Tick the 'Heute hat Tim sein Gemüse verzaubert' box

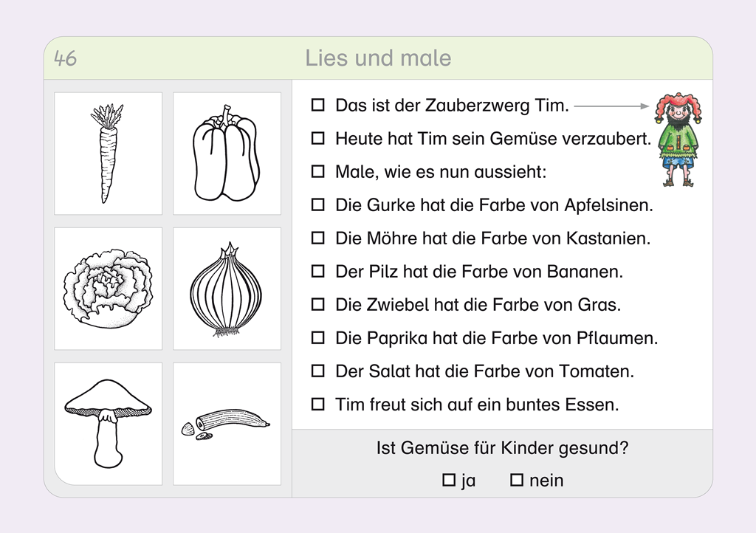318,138
